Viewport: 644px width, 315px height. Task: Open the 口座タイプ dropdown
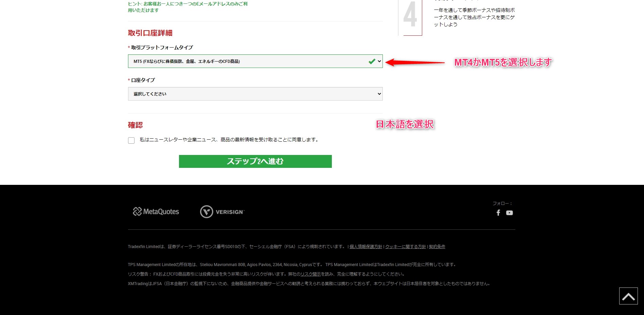255,94
